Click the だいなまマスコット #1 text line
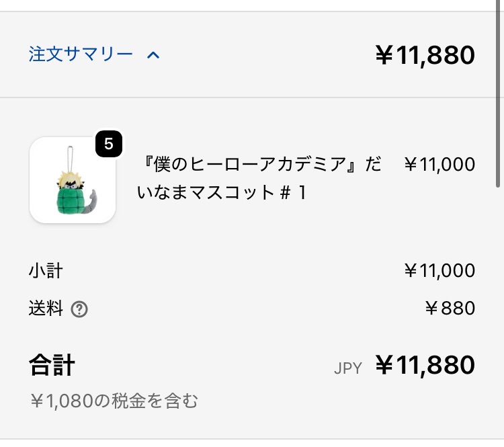 tap(222, 193)
